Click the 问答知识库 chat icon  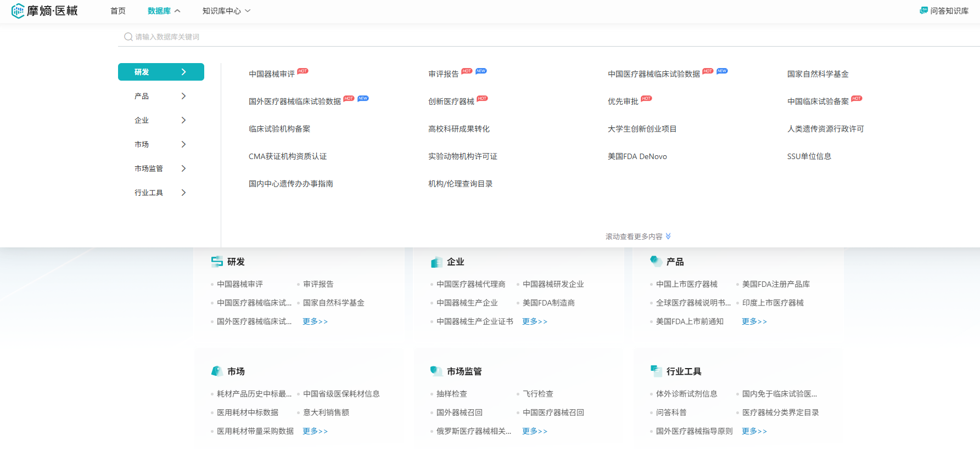point(923,10)
